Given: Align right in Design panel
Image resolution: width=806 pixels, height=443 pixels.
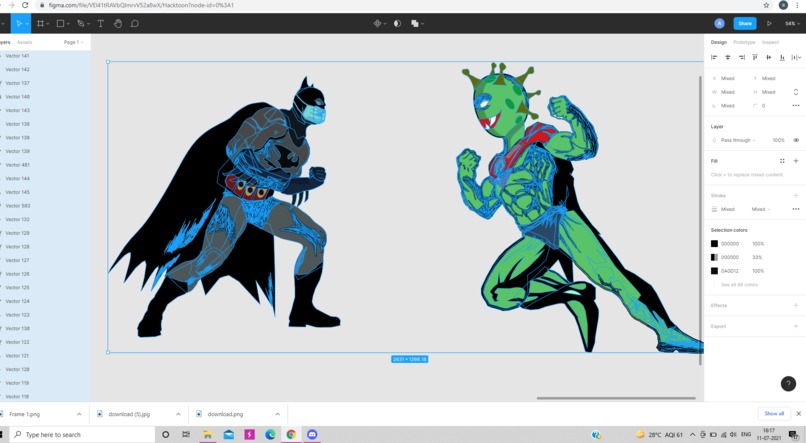Looking at the screenshot, I should (741, 58).
